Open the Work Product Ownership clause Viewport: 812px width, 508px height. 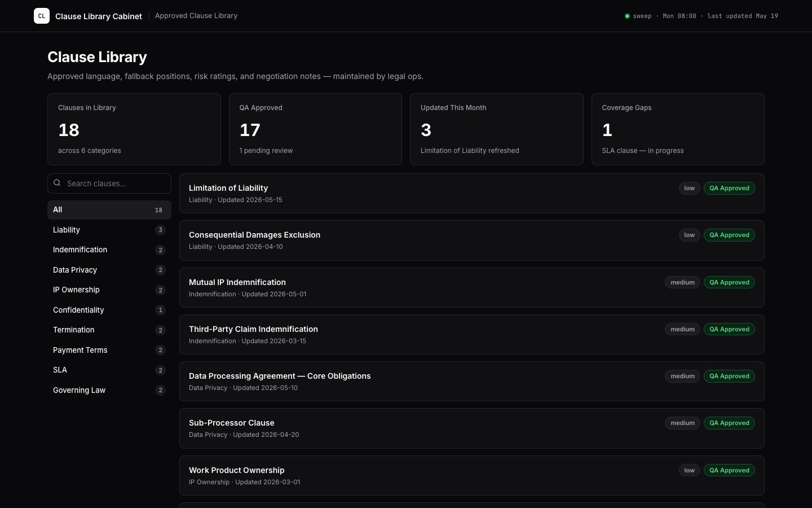click(x=471, y=475)
